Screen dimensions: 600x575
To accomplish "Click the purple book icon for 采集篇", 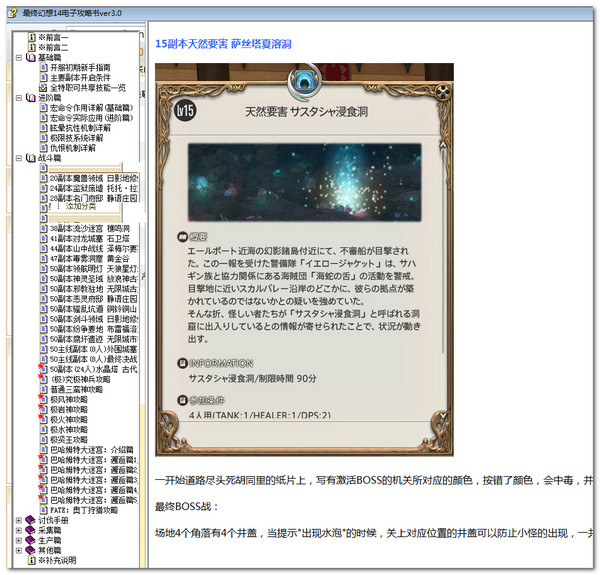I will coord(30,530).
